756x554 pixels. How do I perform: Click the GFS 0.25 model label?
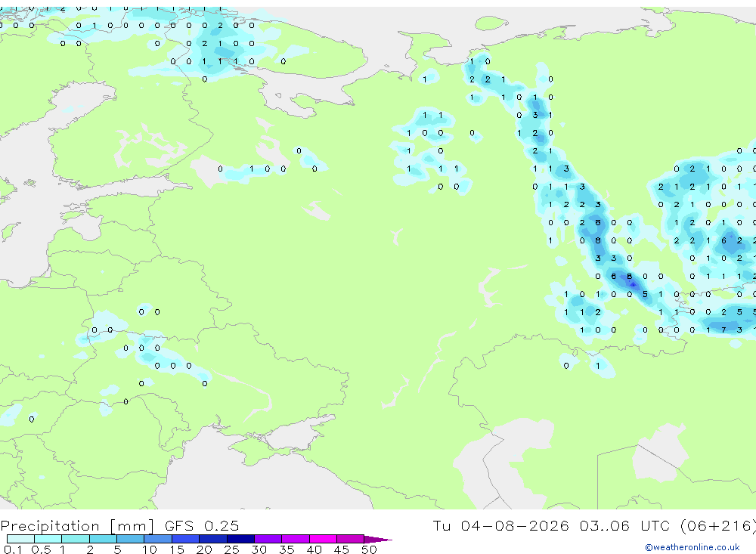(x=202, y=525)
